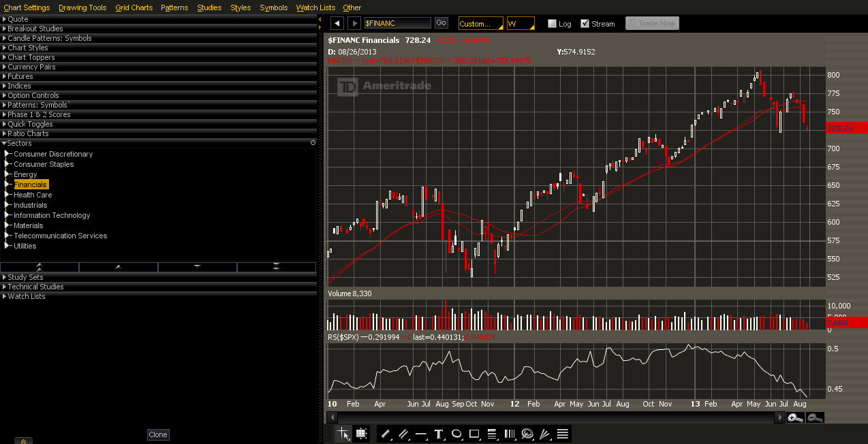868x444 pixels.
Task: Uncheck the Stream checkbox
Action: tap(585, 24)
